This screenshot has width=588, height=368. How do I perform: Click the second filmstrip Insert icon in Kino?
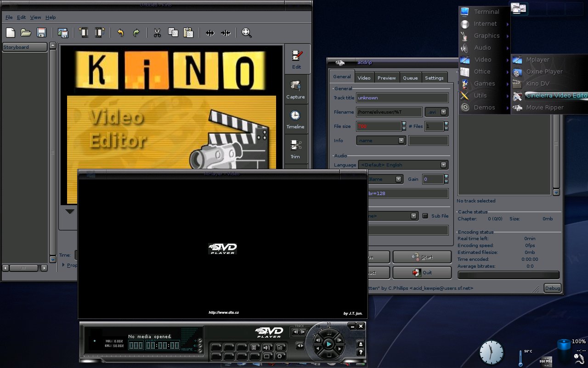pyautogui.click(x=100, y=33)
